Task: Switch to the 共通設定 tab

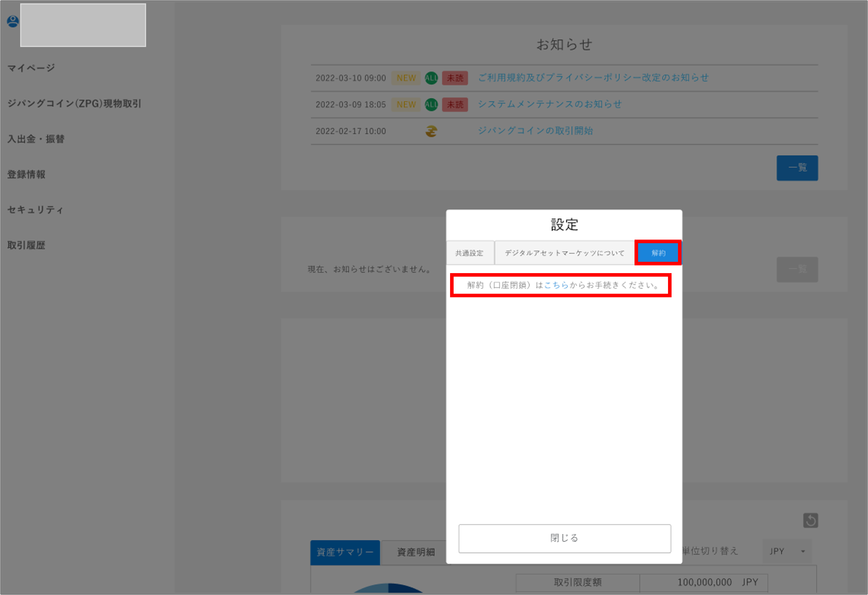Action: [x=470, y=253]
